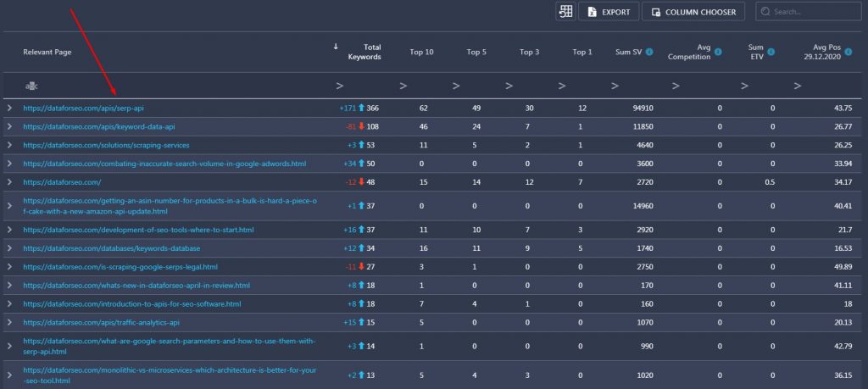Click the red down arrow in keyword-data-api row
The height and width of the screenshot is (389, 868).
pos(361,127)
